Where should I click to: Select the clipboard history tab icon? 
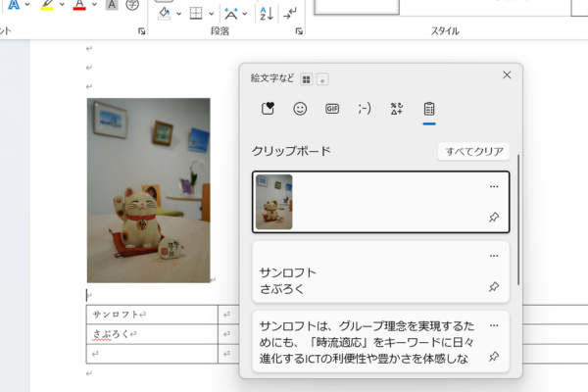(429, 109)
